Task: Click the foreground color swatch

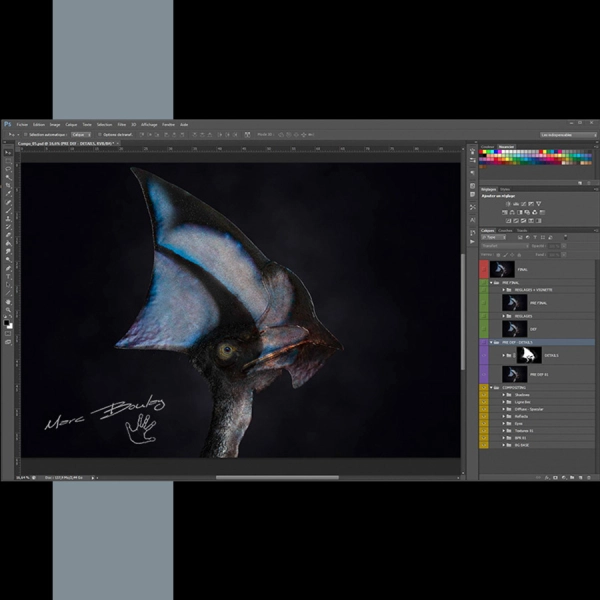Action: coord(7,323)
